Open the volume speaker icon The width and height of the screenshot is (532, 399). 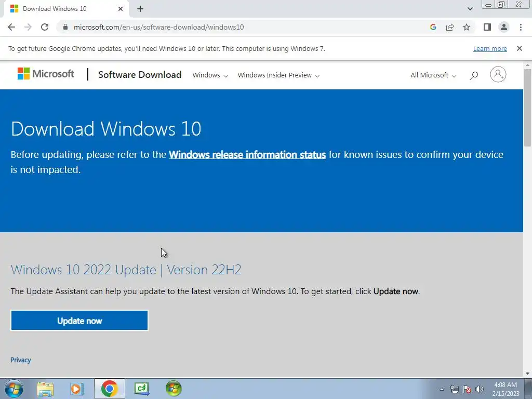(480, 389)
